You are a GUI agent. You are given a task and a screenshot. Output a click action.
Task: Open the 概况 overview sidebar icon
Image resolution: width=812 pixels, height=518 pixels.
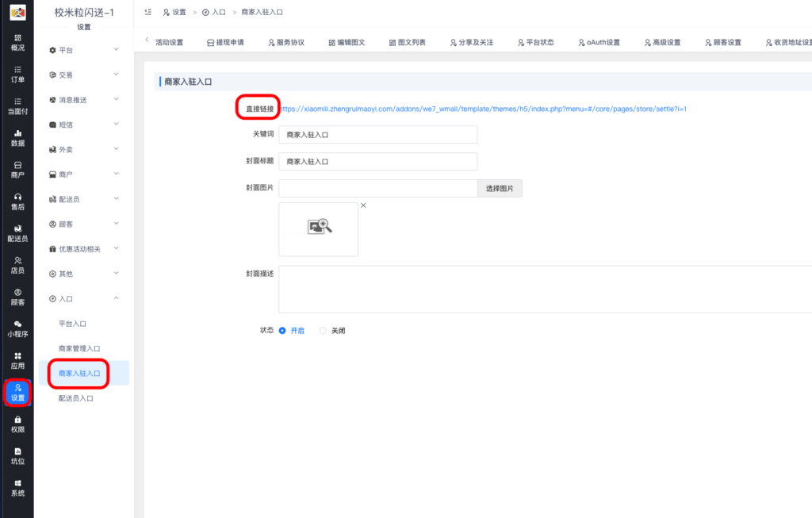(x=17, y=42)
